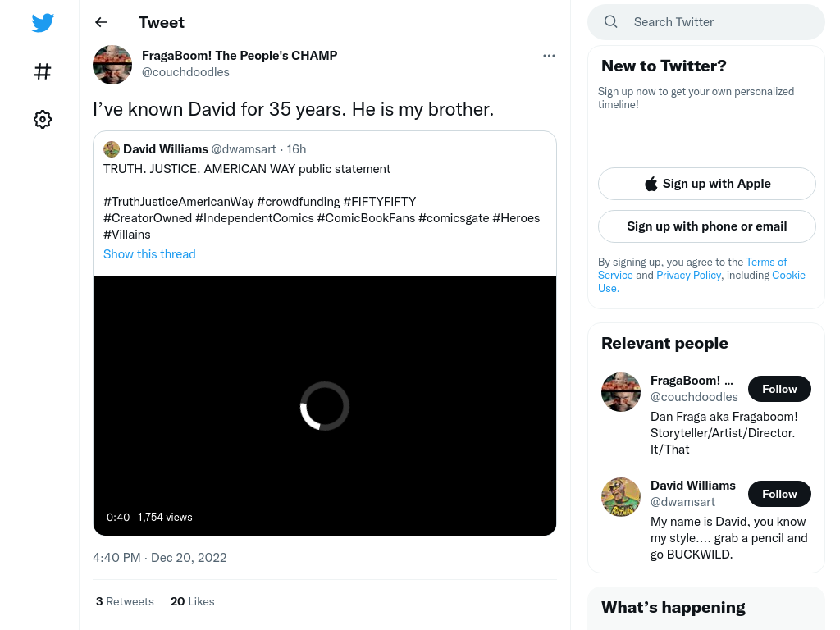The image size is (840, 630).
Task: Open the Privacy Policy link
Action: 688,276
